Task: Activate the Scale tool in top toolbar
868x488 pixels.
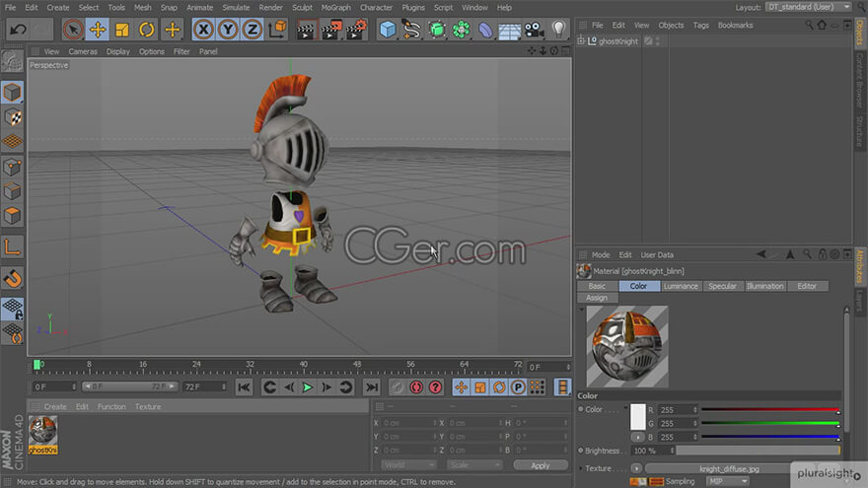Action: point(121,30)
